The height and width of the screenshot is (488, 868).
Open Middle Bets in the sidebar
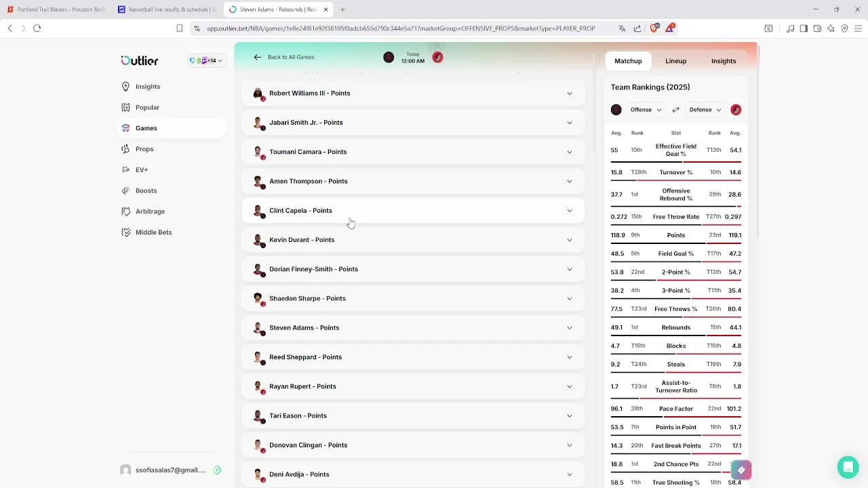[x=153, y=232]
